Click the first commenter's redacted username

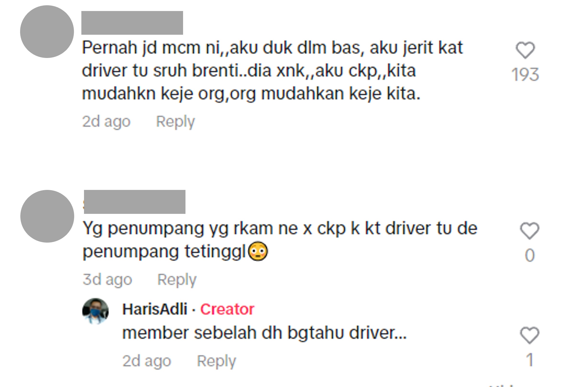click(132, 23)
